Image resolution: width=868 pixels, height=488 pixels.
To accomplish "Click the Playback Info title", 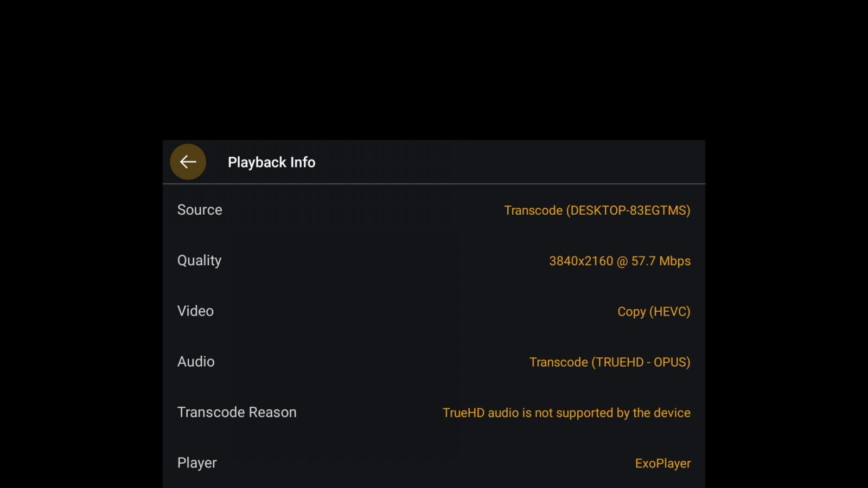I will click(x=271, y=162).
